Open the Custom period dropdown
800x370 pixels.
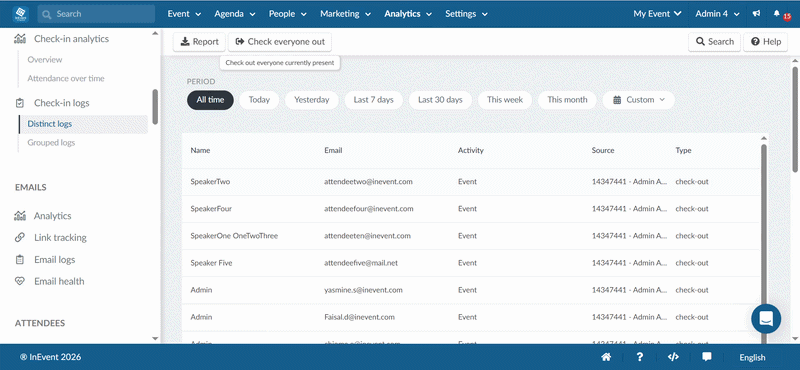(x=639, y=100)
